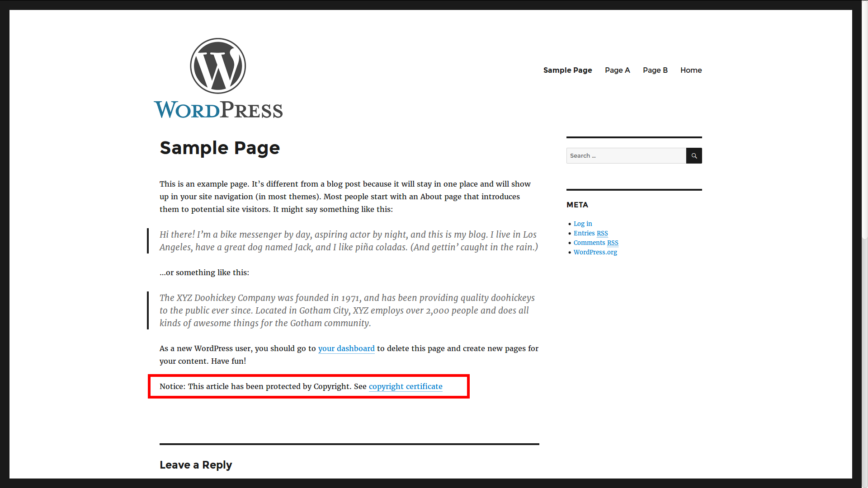This screenshot has width=868, height=488.
Task: Open the your dashboard link
Action: click(346, 348)
